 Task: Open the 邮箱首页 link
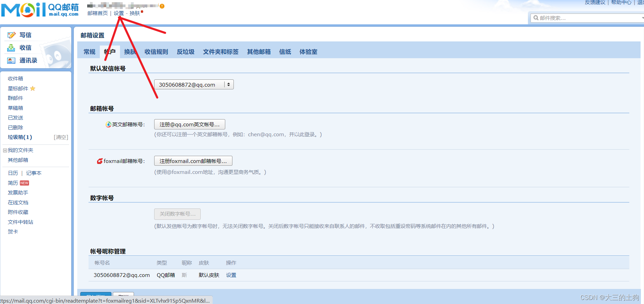[x=97, y=13]
